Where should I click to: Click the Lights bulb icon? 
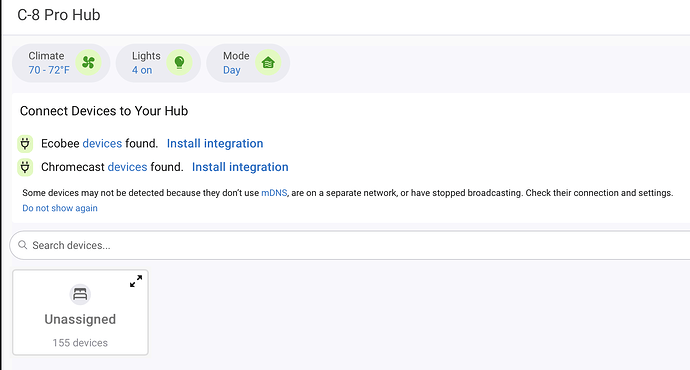(179, 62)
